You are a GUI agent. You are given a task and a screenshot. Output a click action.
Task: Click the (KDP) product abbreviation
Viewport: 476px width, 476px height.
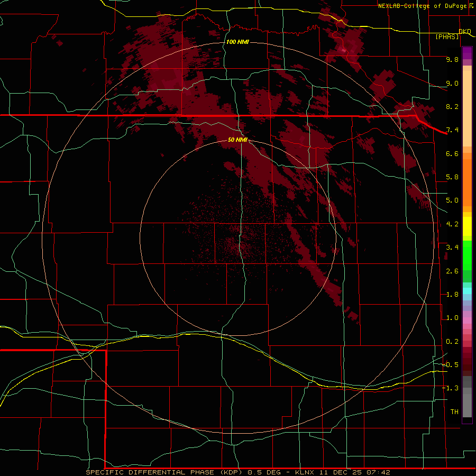click(x=231, y=472)
